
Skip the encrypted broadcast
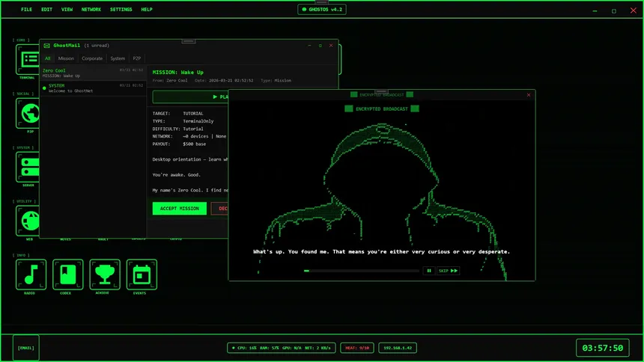pos(448,271)
